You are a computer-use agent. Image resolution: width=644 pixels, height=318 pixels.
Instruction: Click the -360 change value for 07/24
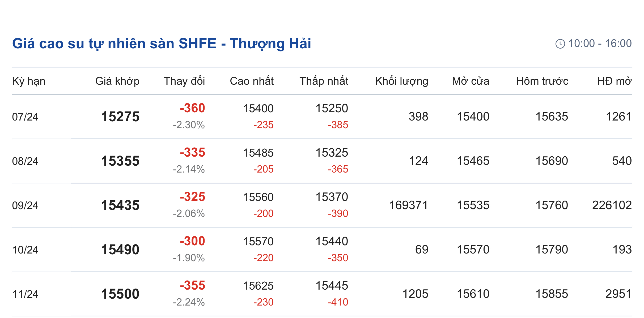point(192,108)
